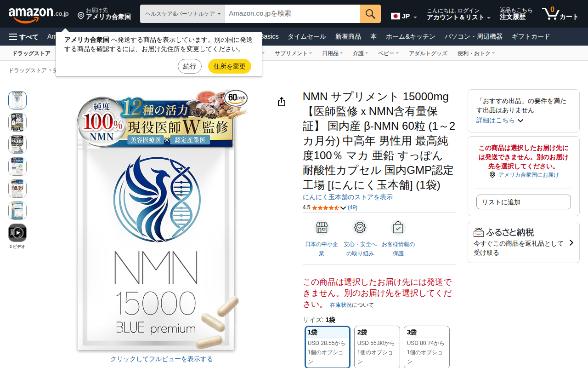Click the yellow 住所を変更 button
The height and width of the screenshot is (368, 588).
[x=230, y=66]
